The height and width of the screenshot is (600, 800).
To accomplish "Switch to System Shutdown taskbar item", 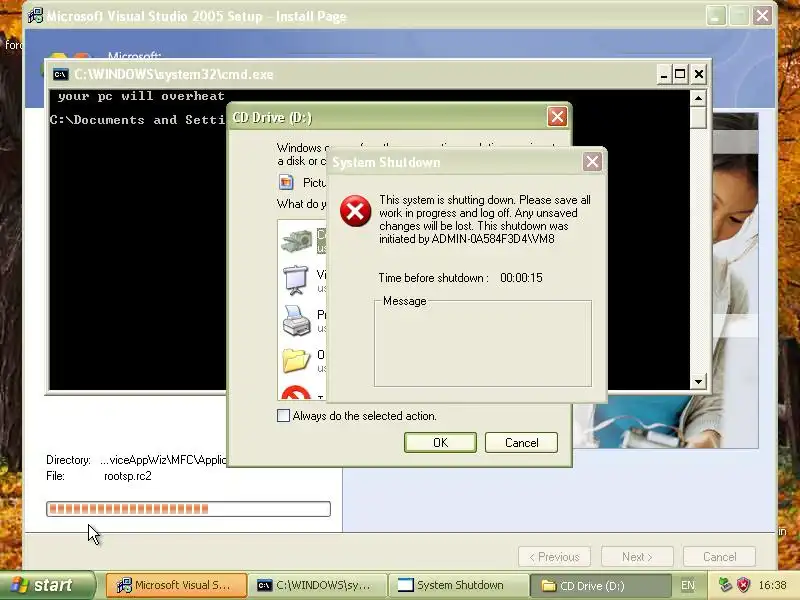I will (x=458, y=585).
